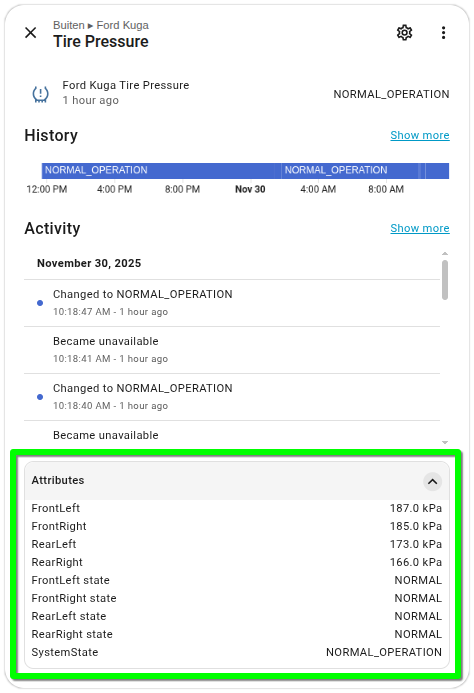
Task: Click the FrontLeft state attribute label
Action: (70, 580)
